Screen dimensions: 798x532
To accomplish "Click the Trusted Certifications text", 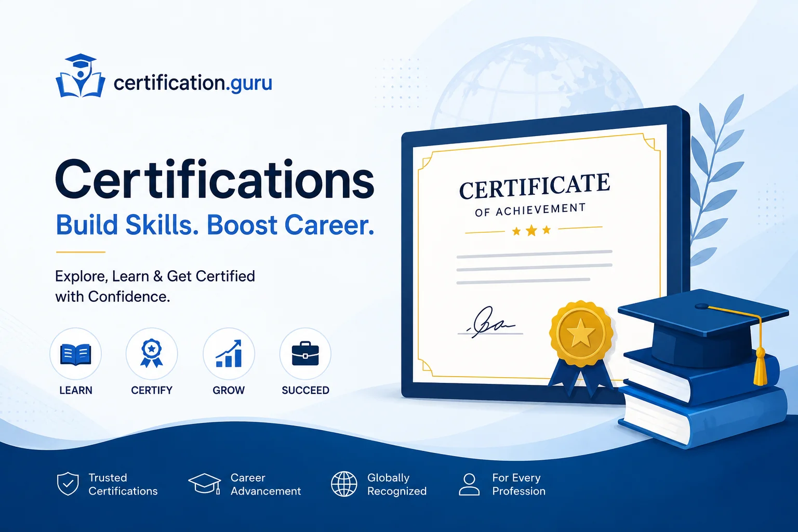I will coord(123,484).
